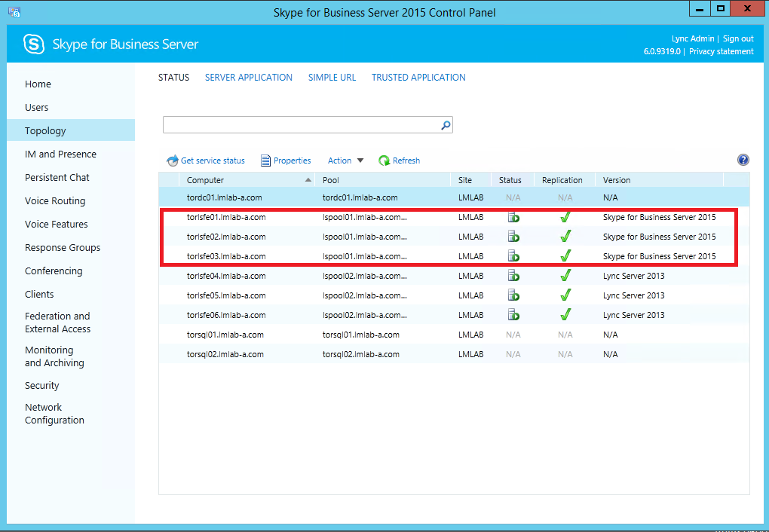Click the search magnifier icon

point(445,124)
